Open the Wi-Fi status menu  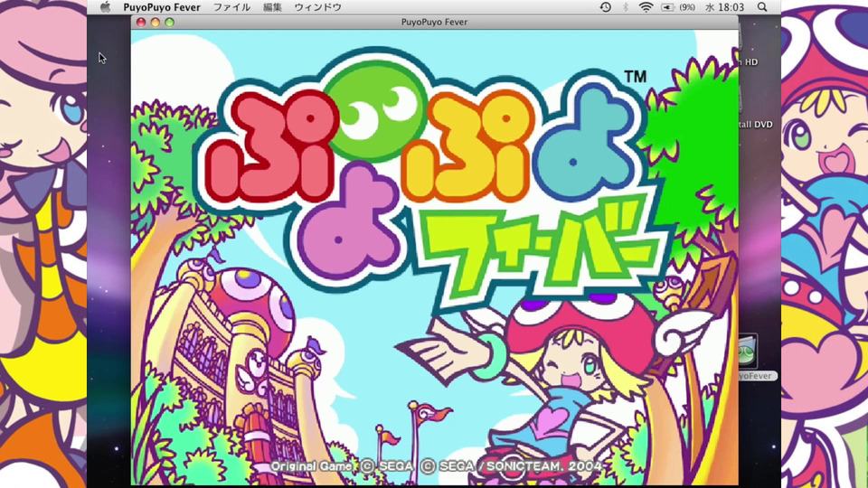[x=646, y=7]
